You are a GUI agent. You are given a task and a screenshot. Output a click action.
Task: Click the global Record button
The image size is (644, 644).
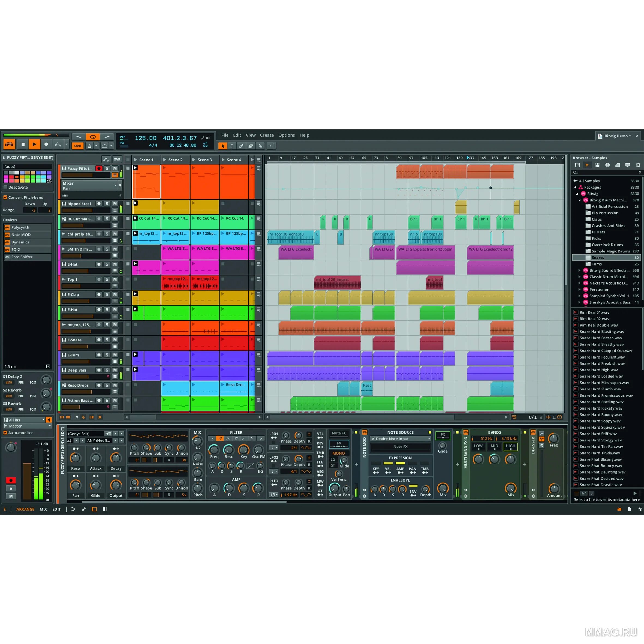(x=46, y=144)
